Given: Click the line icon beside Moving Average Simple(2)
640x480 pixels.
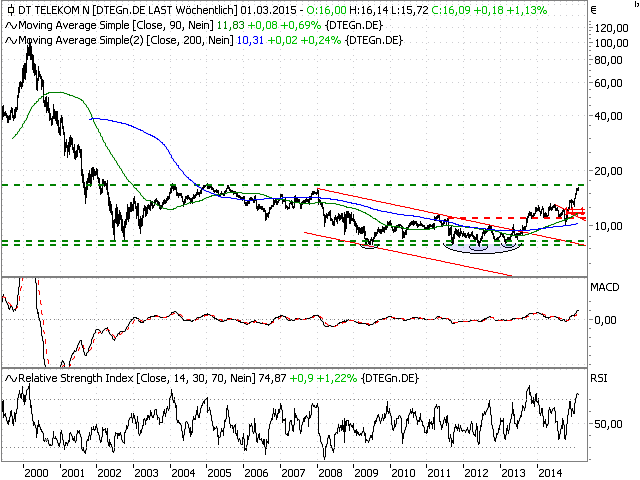Looking at the screenshot, I should [x=11, y=41].
